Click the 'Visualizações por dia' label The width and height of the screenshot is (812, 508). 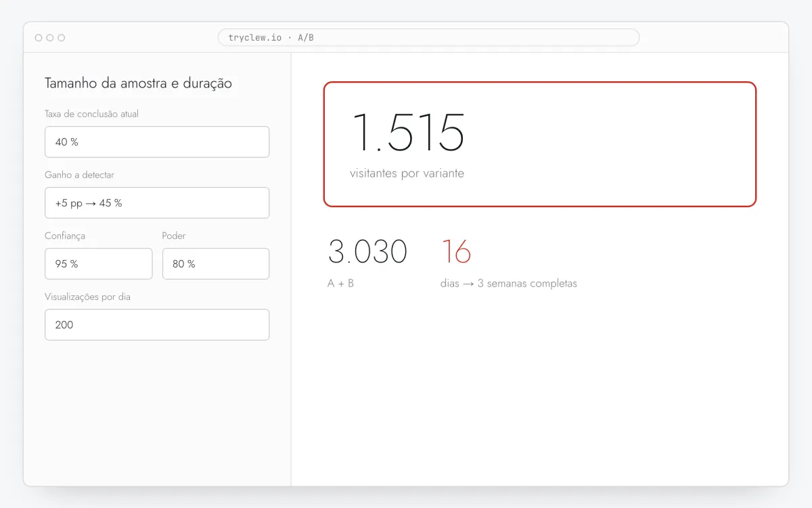click(x=87, y=297)
